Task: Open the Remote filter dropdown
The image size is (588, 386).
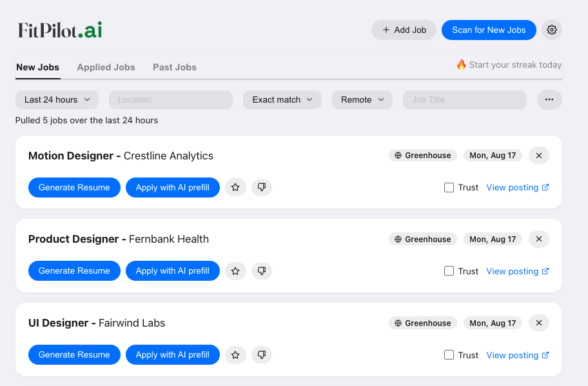Action: (x=362, y=99)
